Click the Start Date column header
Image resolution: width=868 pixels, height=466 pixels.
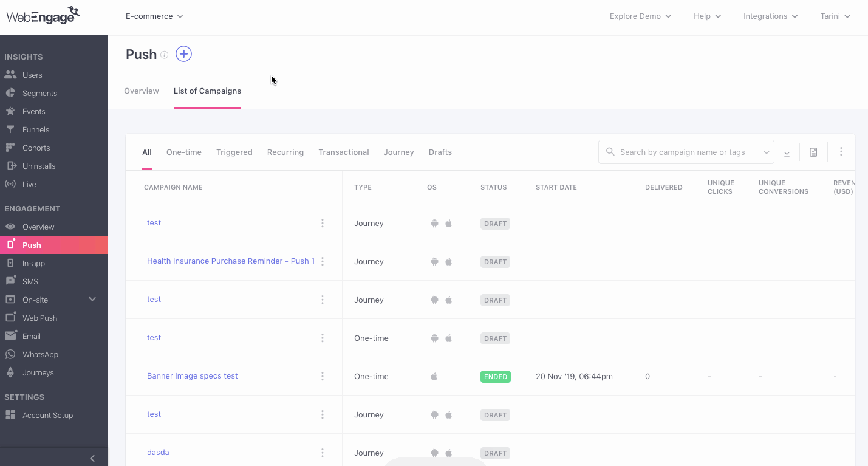tap(556, 187)
